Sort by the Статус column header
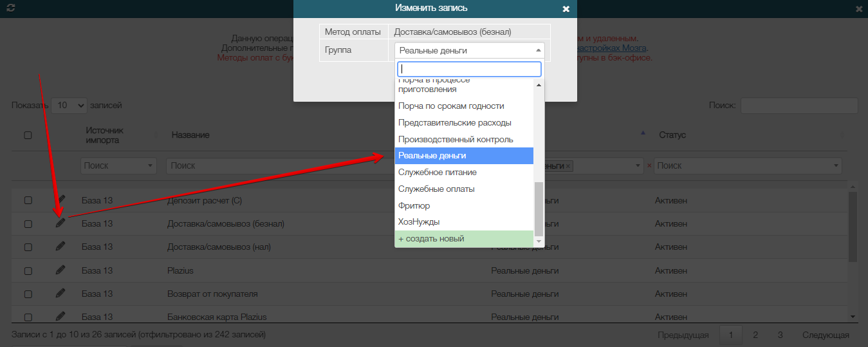868x347 pixels. (672, 135)
